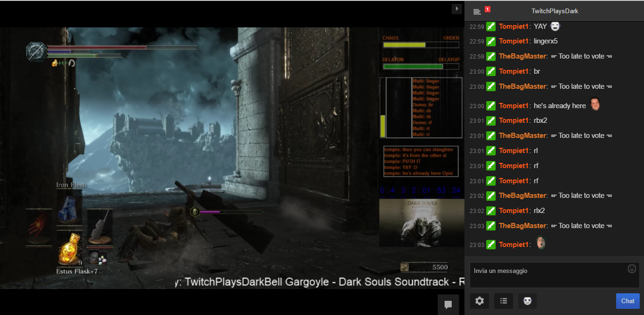The width and height of the screenshot is (644, 315).
Task: Click the enemy lock-on health bar
Action: click(227, 212)
